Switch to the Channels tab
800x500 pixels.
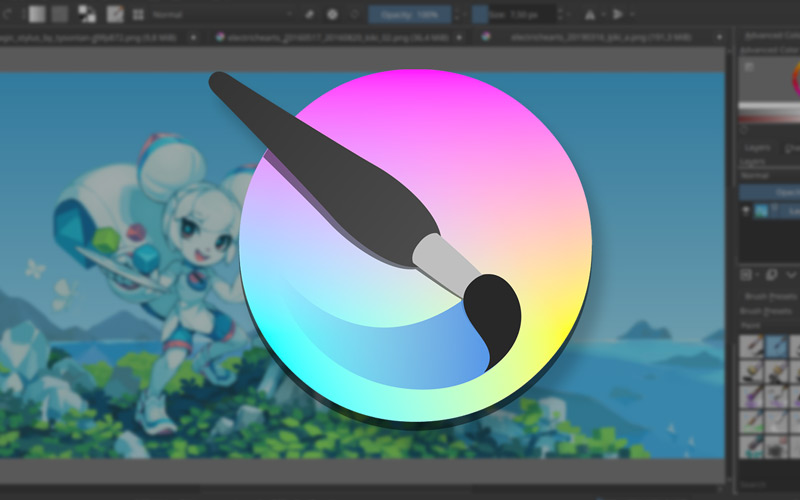[792, 147]
